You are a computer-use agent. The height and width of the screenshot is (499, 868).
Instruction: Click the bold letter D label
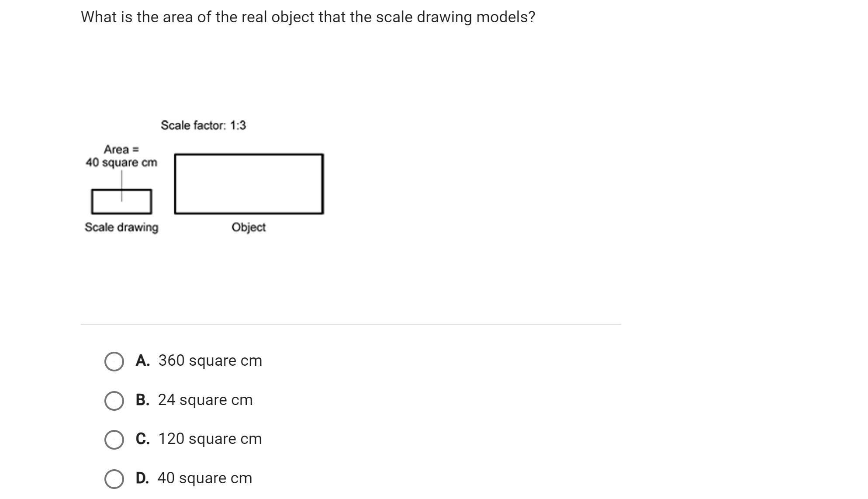[142, 478]
